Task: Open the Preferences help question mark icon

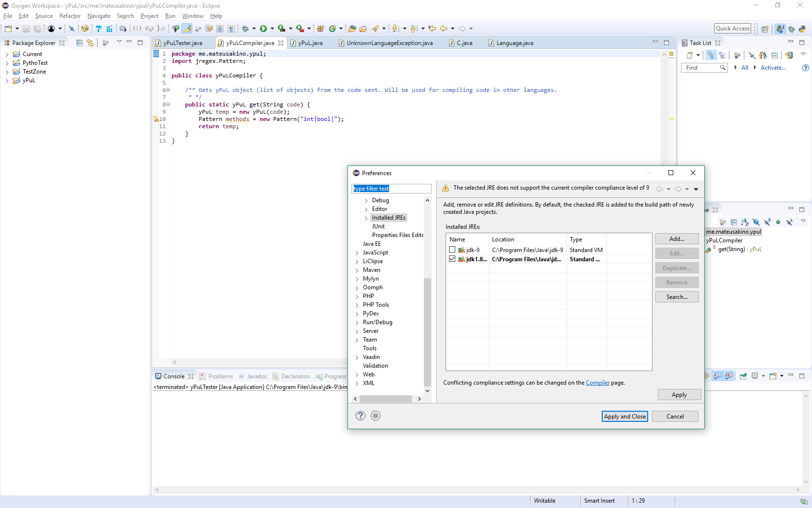Action: tap(361, 416)
